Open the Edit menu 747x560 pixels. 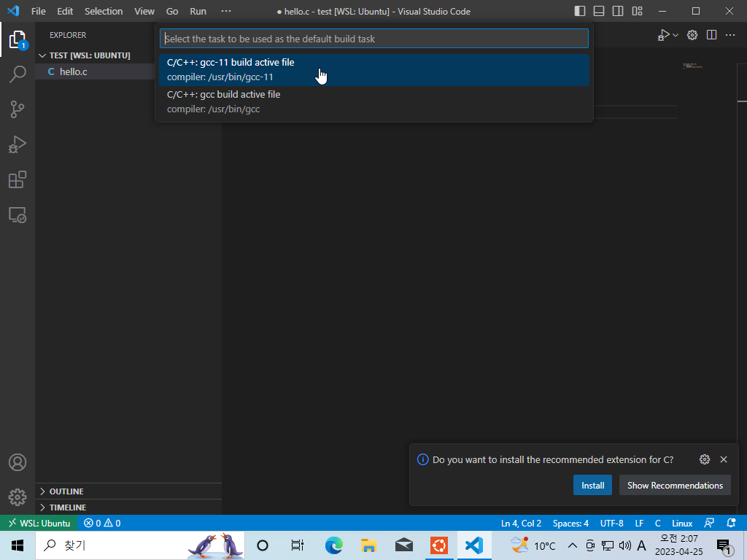[x=65, y=11]
